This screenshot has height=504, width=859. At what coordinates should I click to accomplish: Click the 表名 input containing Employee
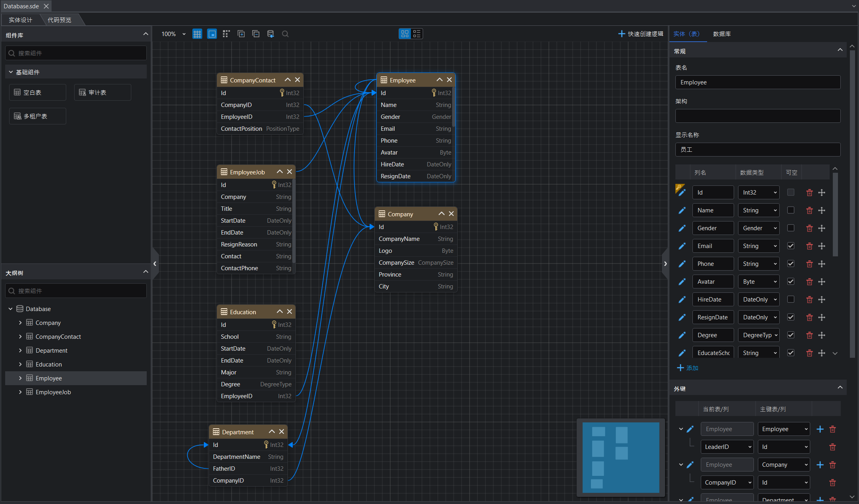[758, 82]
